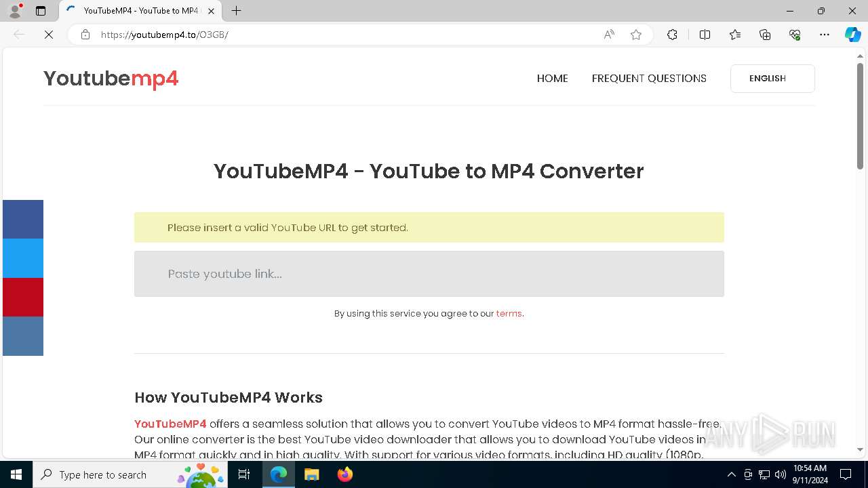The height and width of the screenshot is (488, 868).
Task: Click the address bar URL
Action: [x=165, y=35]
